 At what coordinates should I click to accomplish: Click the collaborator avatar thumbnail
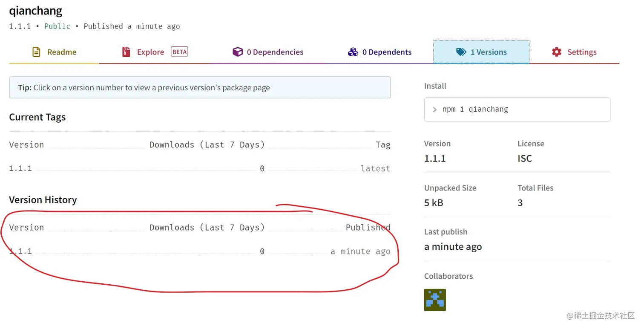[x=434, y=300]
